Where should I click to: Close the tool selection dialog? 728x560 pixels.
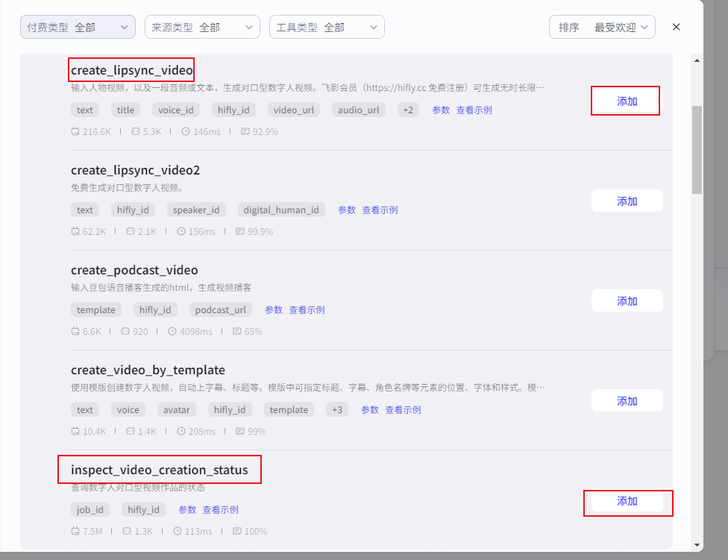(x=677, y=27)
